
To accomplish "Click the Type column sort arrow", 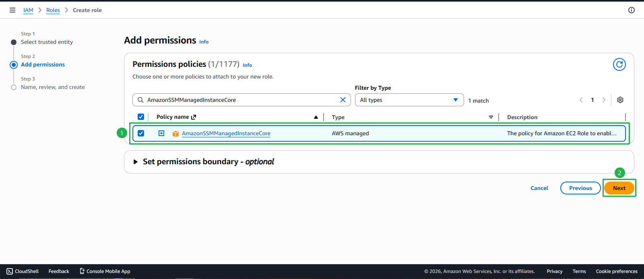I will 491,117.
